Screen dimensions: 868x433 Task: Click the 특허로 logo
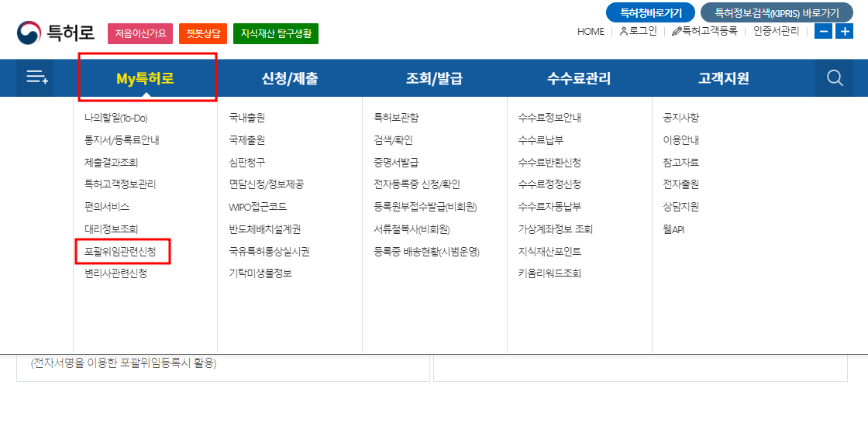coord(55,33)
